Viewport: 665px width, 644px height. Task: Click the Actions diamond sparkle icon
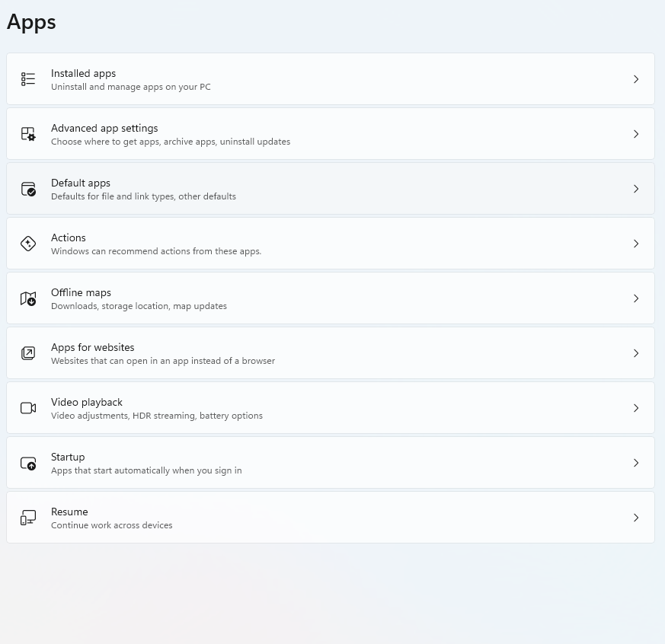pyautogui.click(x=28, y=244)
